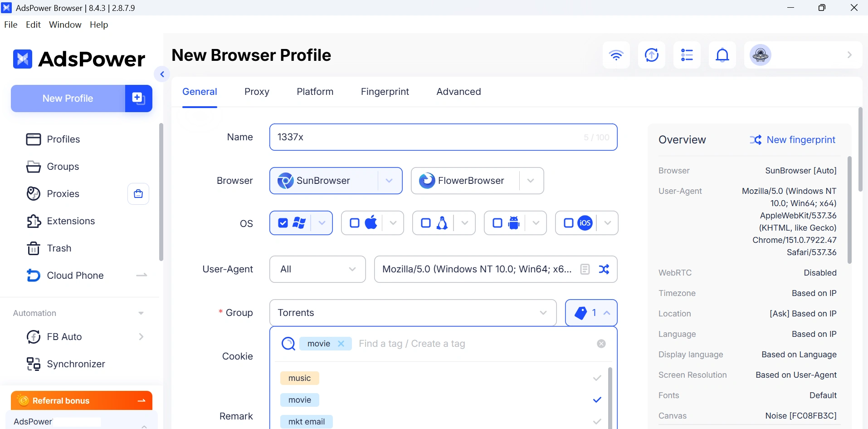Click the Profiles sidebar icon
This screenshot has width=868, height=429.
click(x=34, y=139)
